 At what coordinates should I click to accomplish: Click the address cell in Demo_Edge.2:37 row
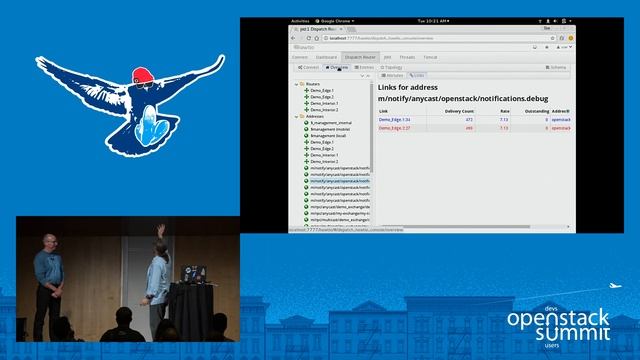tap(561, 128)
